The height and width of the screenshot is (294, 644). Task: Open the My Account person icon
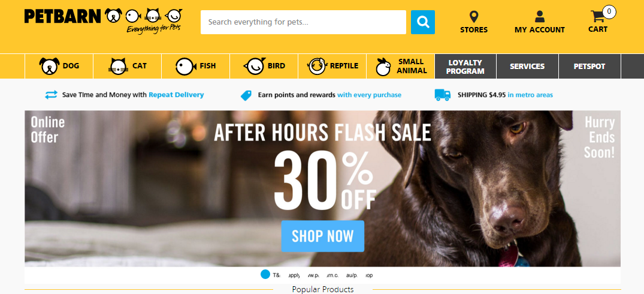(x=539, y=17)
